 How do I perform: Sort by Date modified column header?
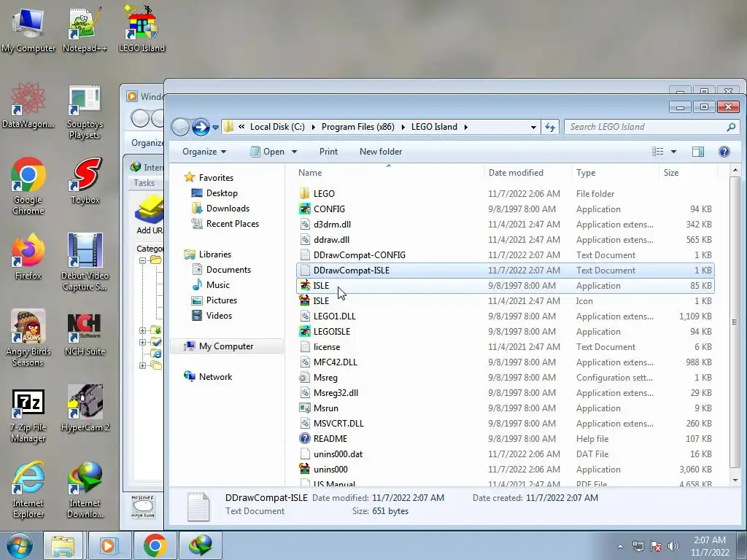point(527,173)
